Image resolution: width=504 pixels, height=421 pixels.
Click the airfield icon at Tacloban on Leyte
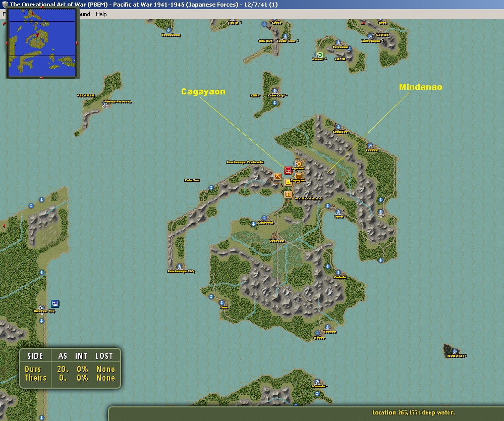click(338, 43)
